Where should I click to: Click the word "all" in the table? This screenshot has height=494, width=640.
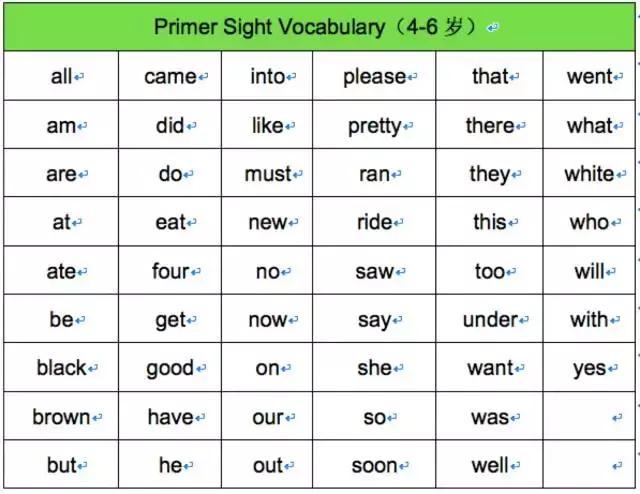[61, 77]
